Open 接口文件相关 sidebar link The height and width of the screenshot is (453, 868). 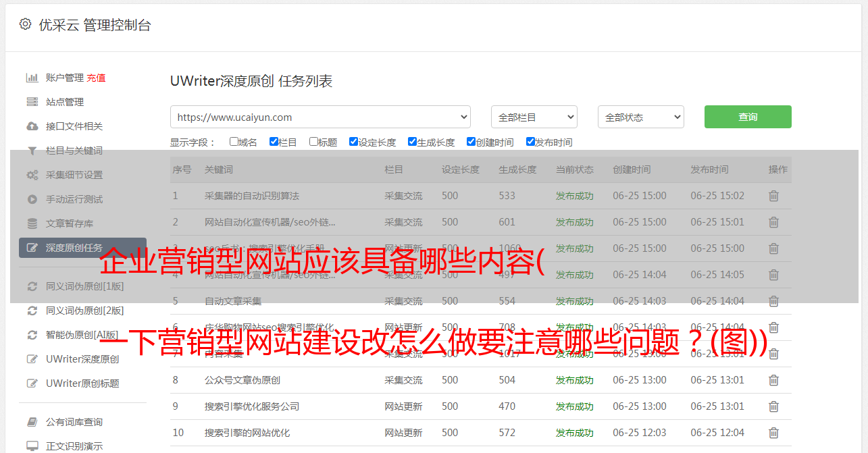click(x=74, y=126)
